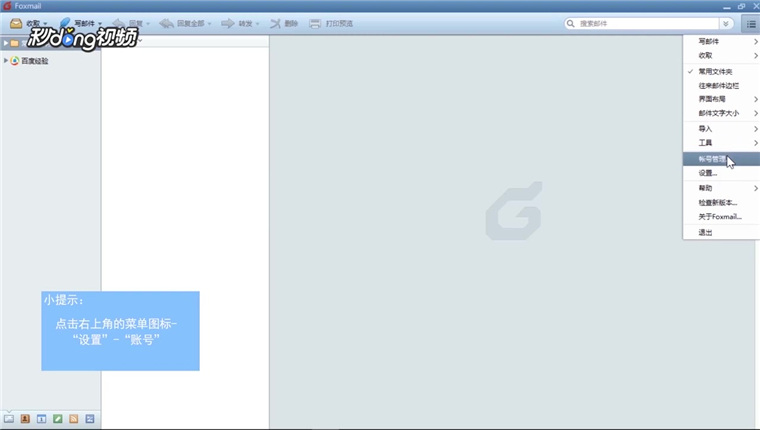Switch to the mail view icon at bottom
Image resolution: width=760 pixels, height=430 pixels.
pos(9,419)
